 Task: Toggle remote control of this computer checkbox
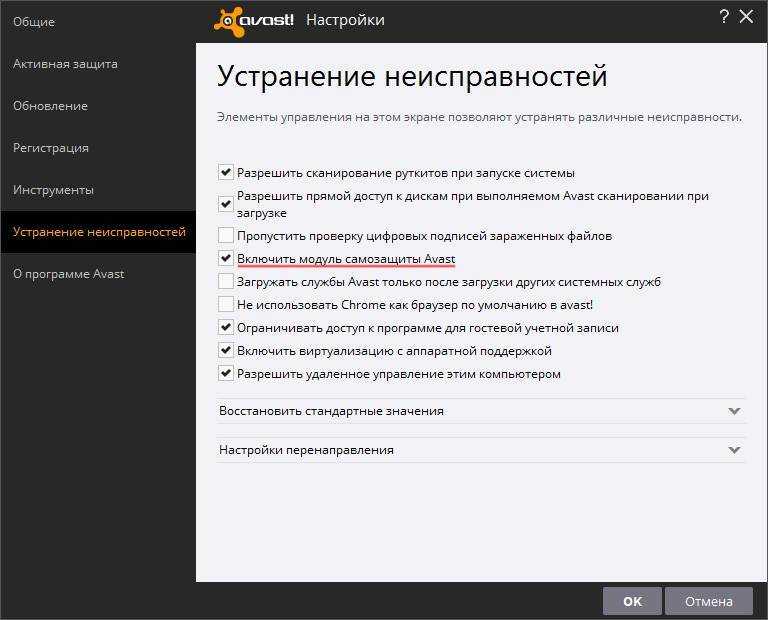point(225,374)
